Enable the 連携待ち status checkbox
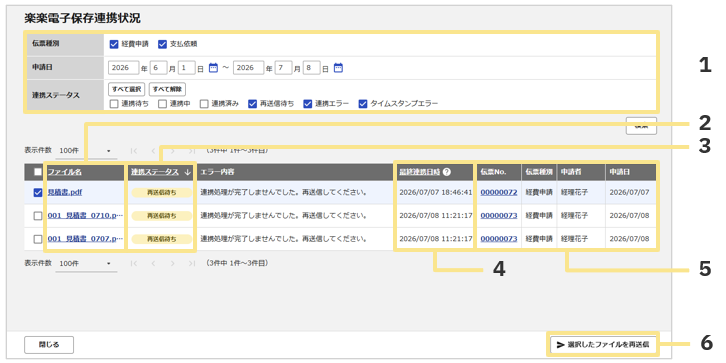Viewport: 726px width, 363px height. click(114, 104)
